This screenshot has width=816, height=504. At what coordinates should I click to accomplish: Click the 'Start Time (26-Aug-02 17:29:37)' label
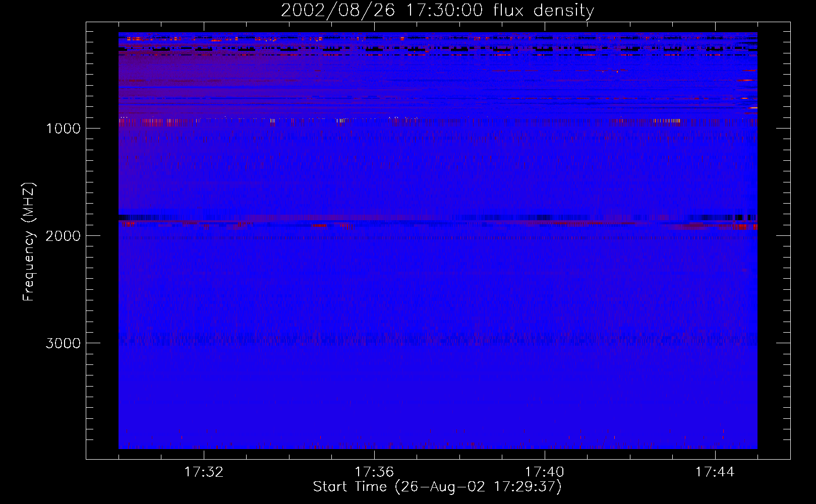tap(437, 487)
